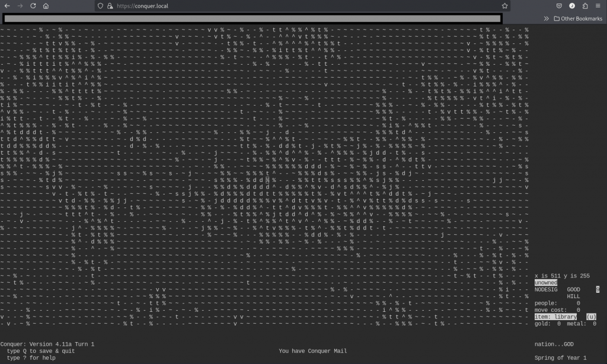Reload the conquer.local page
Image resolution: width=607 pixels, height=364 pixels.
click(x=33, y=5)
